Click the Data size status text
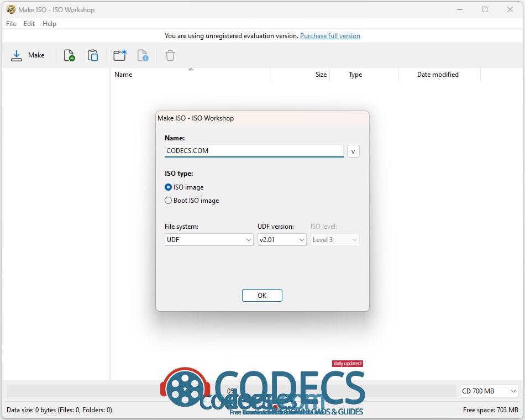This screenshot has height=420, width=525. point(59,410)
